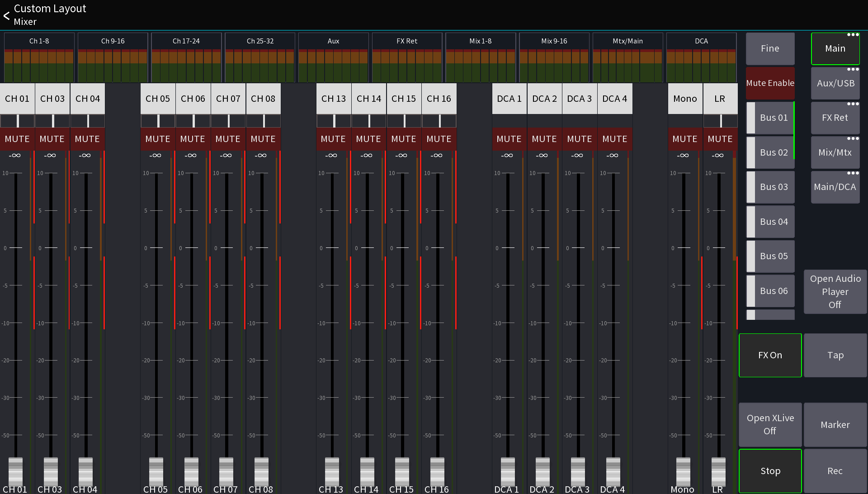This screenshot has height=494, width=868.
Task: Open Aux/USB layer options via dots
Action: (x=854, y=69)
